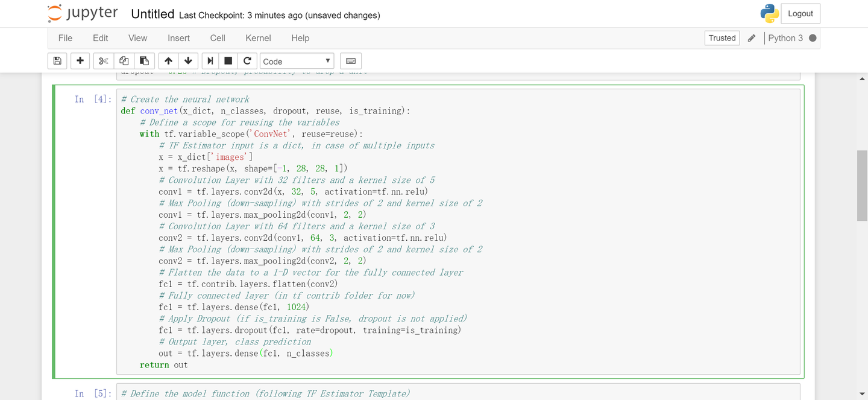The image size is (868, 400).
Task: Move the selected cell down
Action: tap(188, 61)
